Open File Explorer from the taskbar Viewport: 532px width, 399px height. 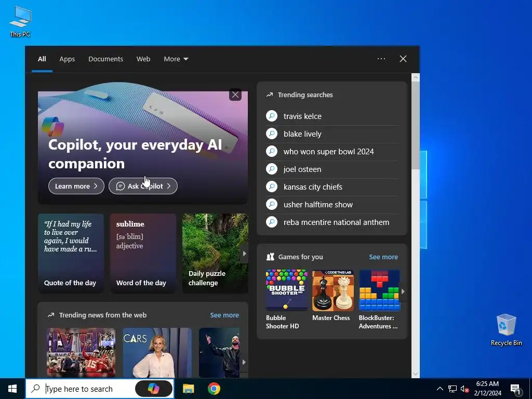point(188,389)
